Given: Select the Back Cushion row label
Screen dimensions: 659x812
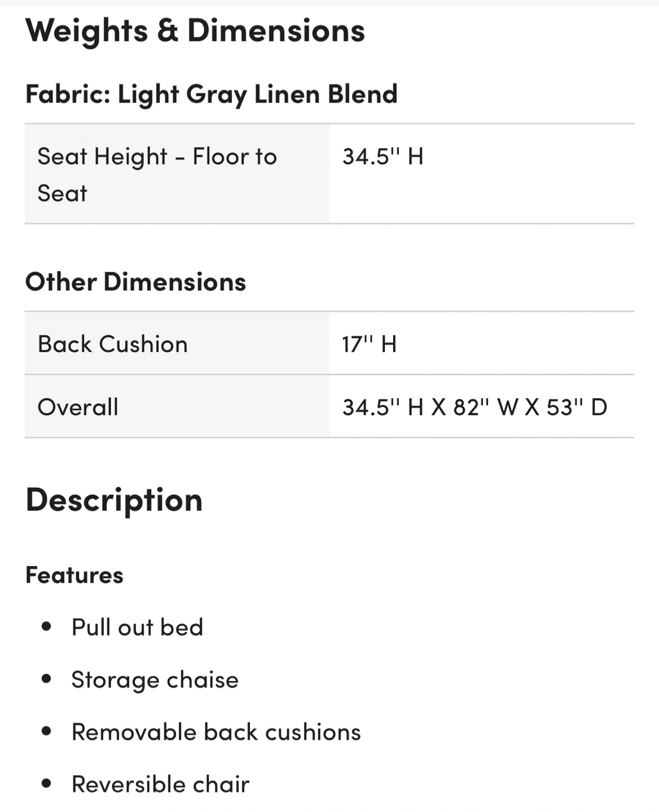Looking at the screenshot, I should 113,344.
